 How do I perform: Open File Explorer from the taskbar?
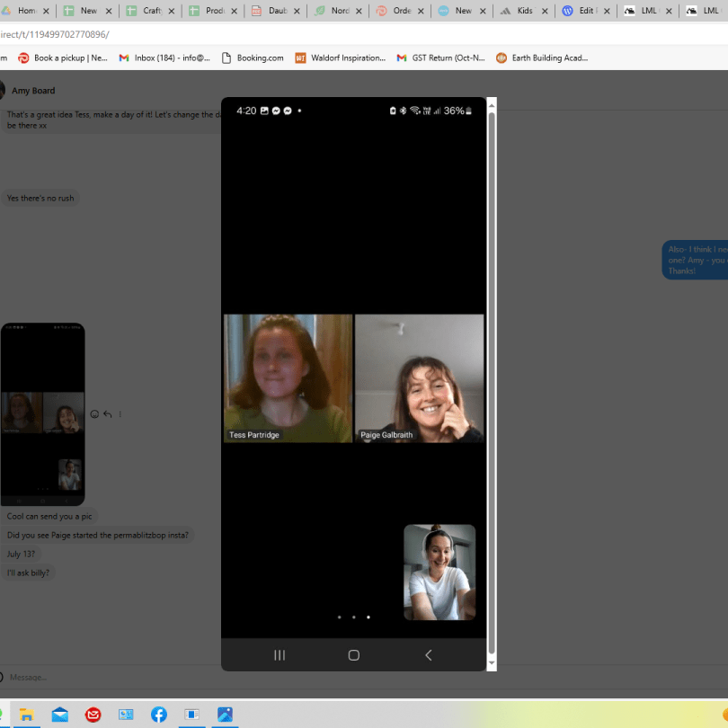coord(27,715)
